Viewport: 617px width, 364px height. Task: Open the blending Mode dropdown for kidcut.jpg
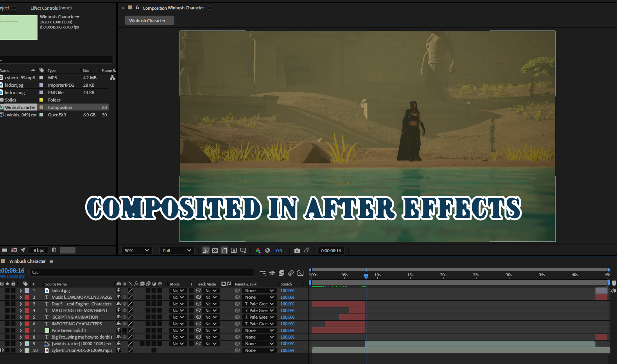tap(178, 291)
